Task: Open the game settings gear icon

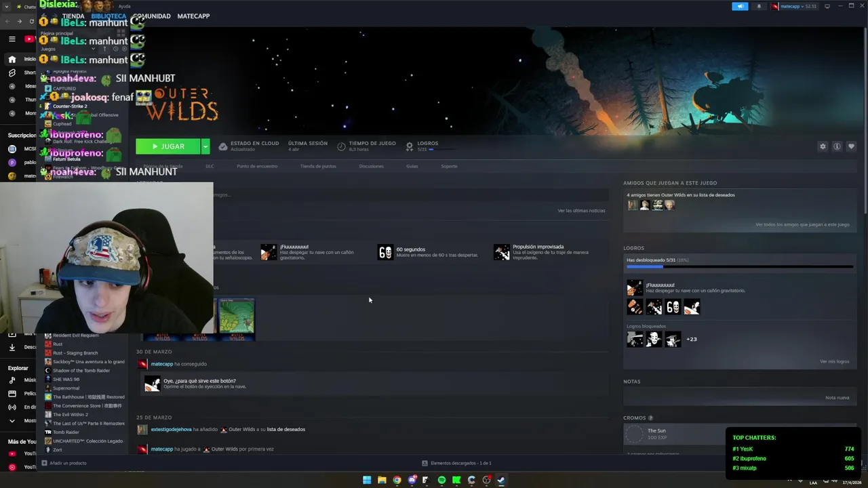Action: point(823,146)
